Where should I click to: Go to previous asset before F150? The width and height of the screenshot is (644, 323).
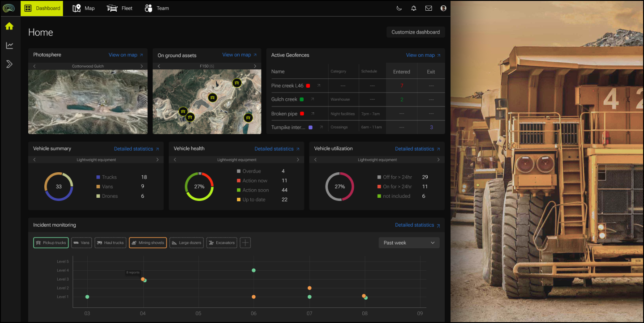coord(159,66)
